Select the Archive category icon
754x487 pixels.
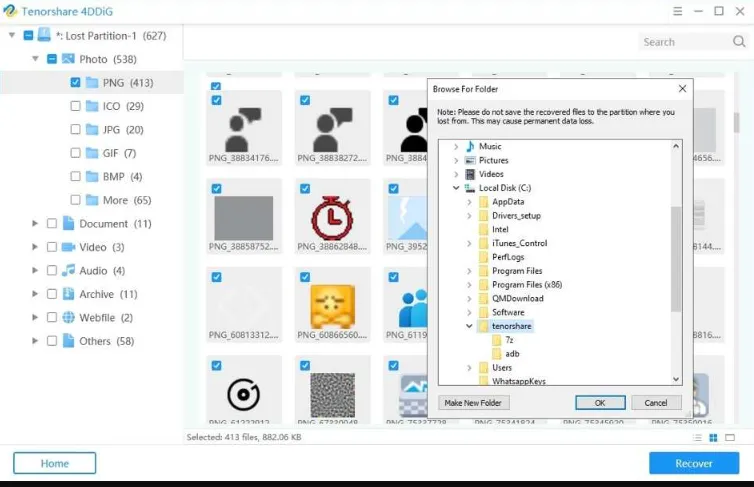click(68, 294)
